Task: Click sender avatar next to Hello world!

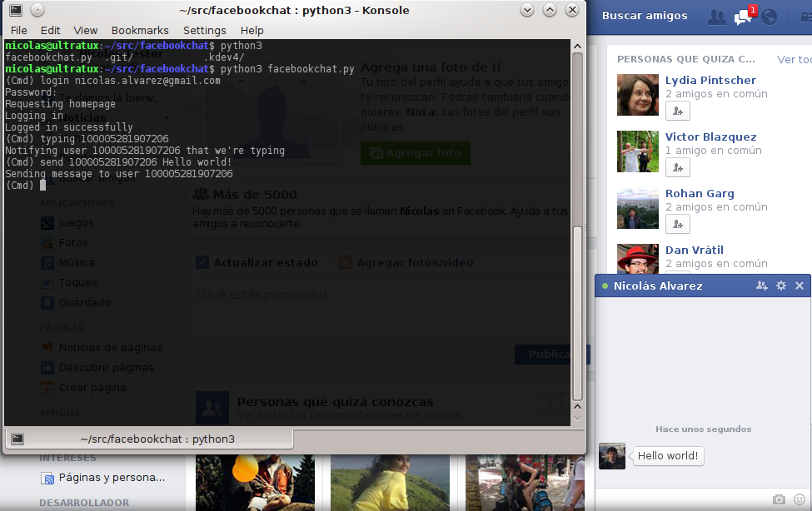Action: [611, 456]
